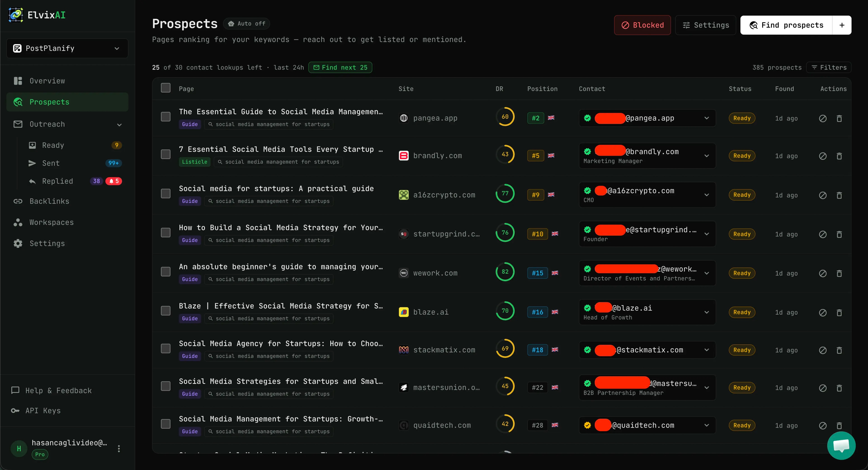This screenshot has width=868, height=470.
Task: Click the Find prospects button
Action: click(786, 25)
